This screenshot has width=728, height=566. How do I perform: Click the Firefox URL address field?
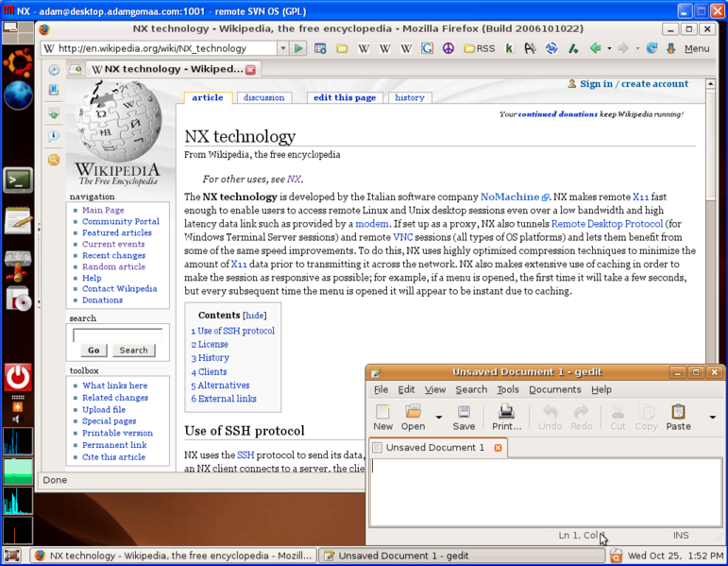point(161,48)
